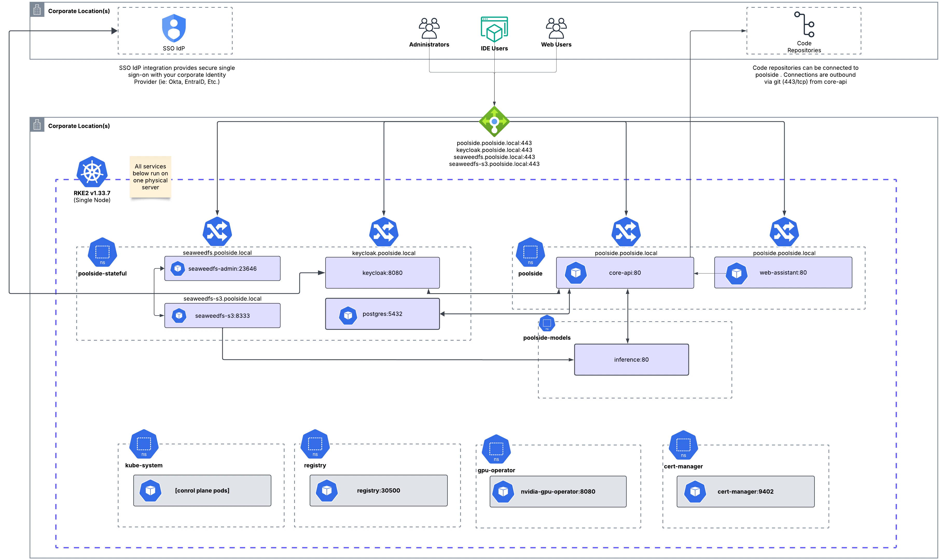Select the poolside-models namespace icon

coord(547,323)
